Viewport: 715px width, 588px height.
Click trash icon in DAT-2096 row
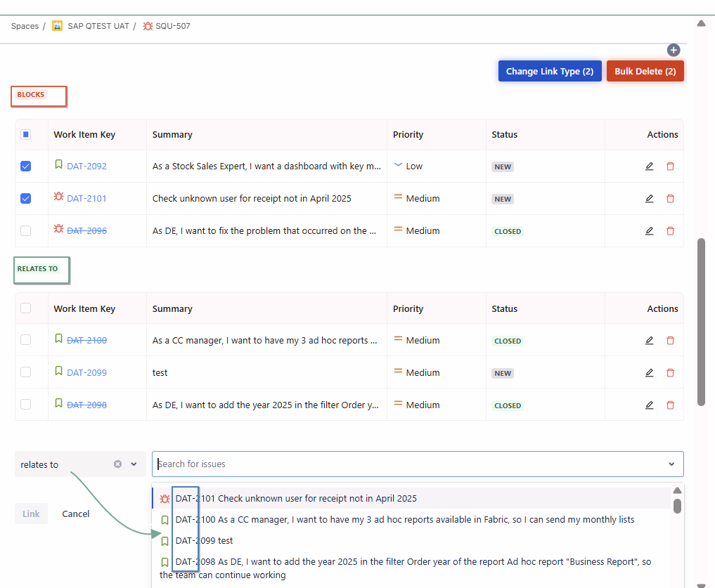[670, 231]
